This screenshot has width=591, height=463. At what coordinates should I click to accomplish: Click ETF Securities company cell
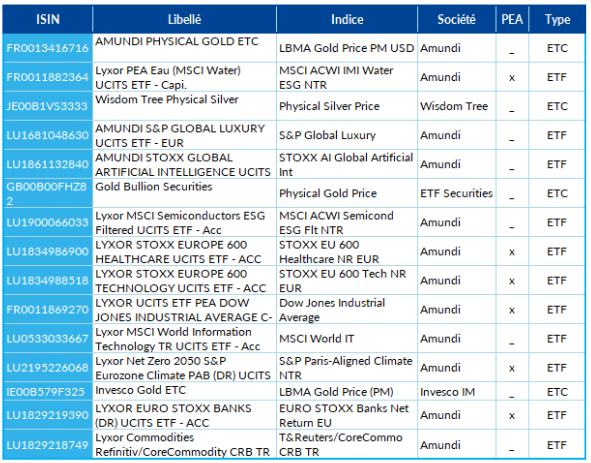(456, 193)
